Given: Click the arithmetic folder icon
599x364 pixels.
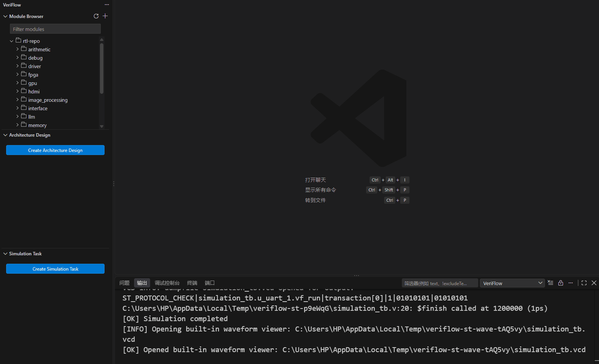Looking at the screenshot, I should (24, 49).
